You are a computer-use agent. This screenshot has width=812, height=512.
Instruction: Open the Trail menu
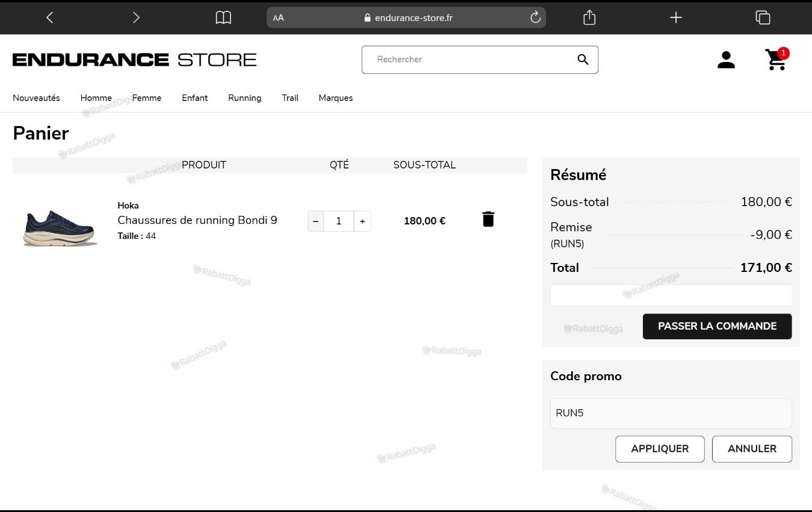[290, 97]
